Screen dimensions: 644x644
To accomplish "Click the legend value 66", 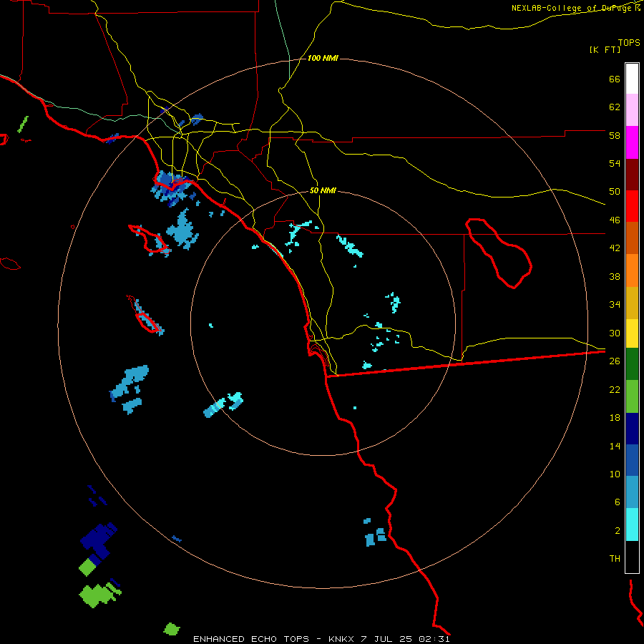I will pyautogui.click(x=615, y=79).
